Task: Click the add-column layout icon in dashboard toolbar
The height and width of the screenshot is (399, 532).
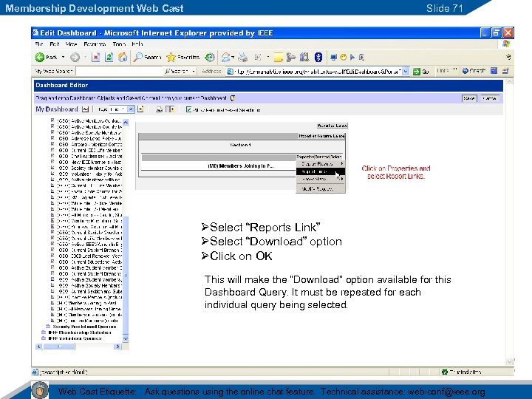Action: [x=170, y=109]
